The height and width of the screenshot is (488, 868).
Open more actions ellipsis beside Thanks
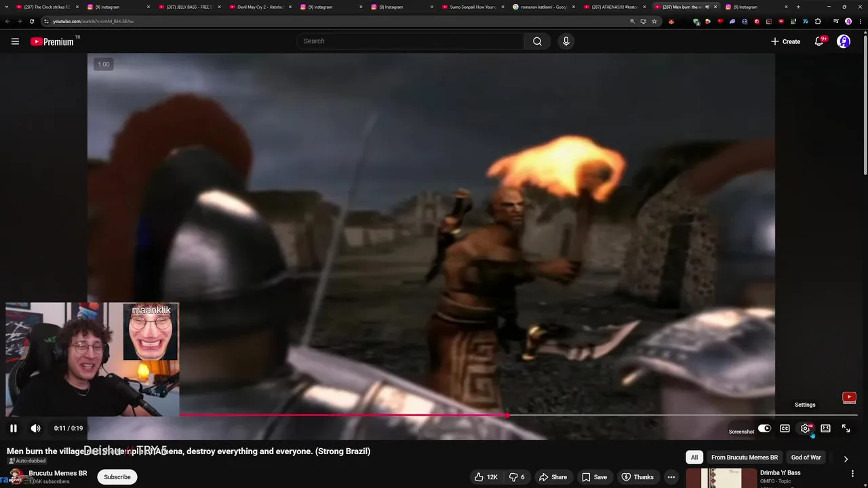pos(671,477)
